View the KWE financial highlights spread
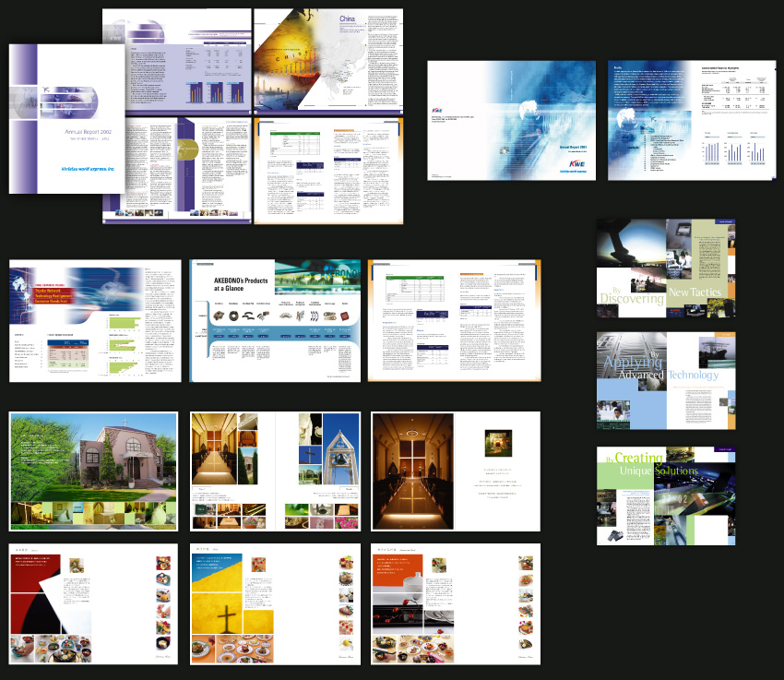The width and height of the screenshot is (784, 680). coord(689,120)
